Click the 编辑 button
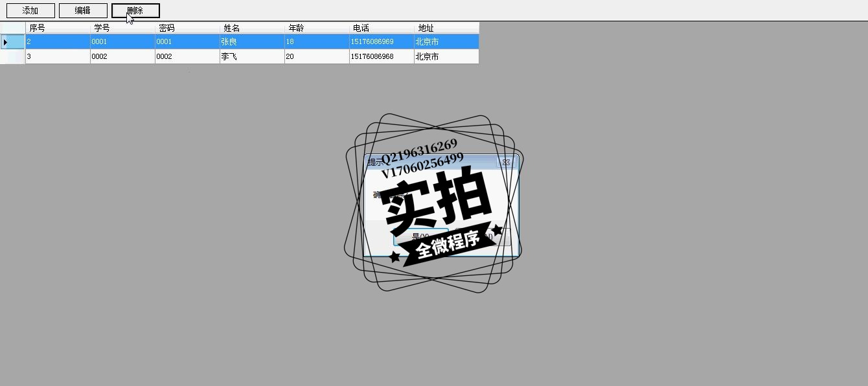 click(x=83, y=10)
